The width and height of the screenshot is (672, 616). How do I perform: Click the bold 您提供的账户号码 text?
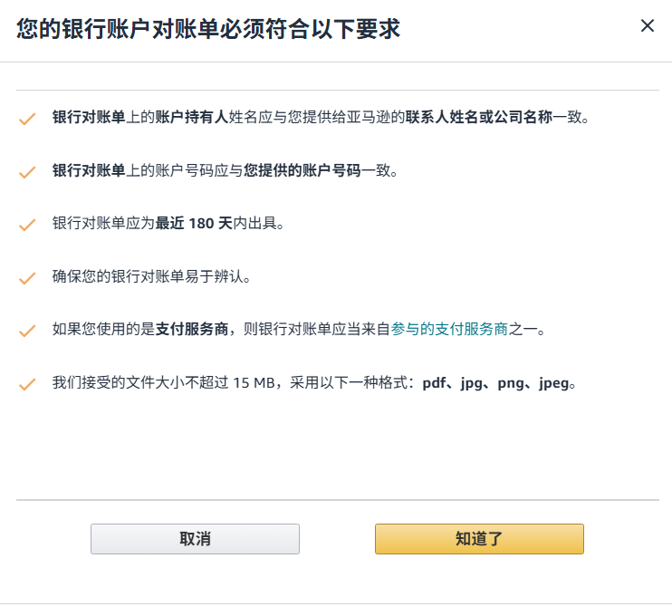coord(302,170)
